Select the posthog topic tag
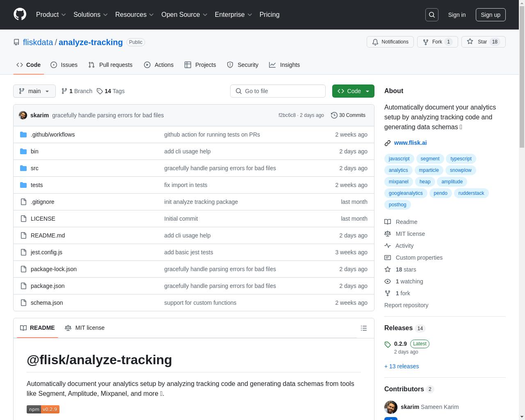 tap(397, 205)
